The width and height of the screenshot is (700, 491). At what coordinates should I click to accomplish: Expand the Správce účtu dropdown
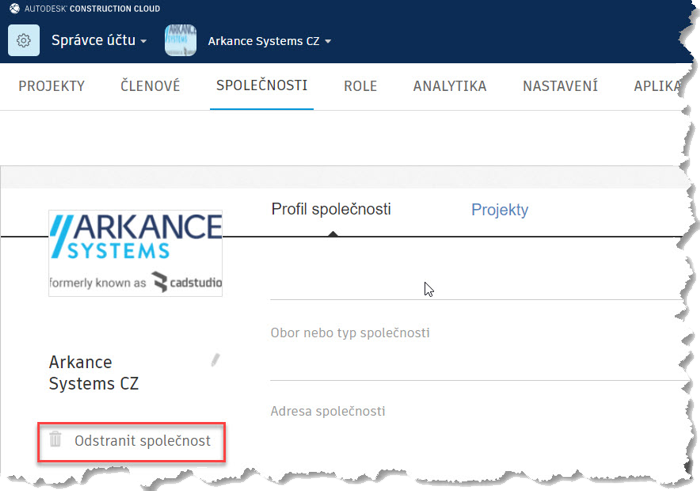[x=99, y=41]
